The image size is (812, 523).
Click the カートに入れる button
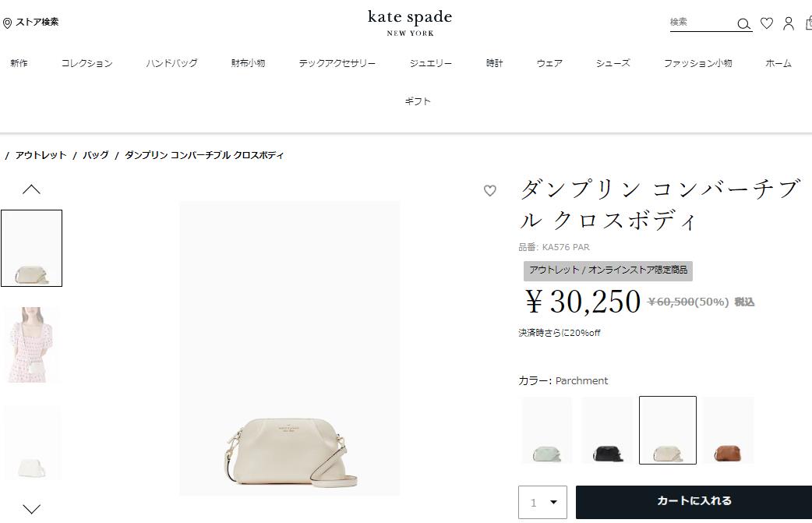694,501
